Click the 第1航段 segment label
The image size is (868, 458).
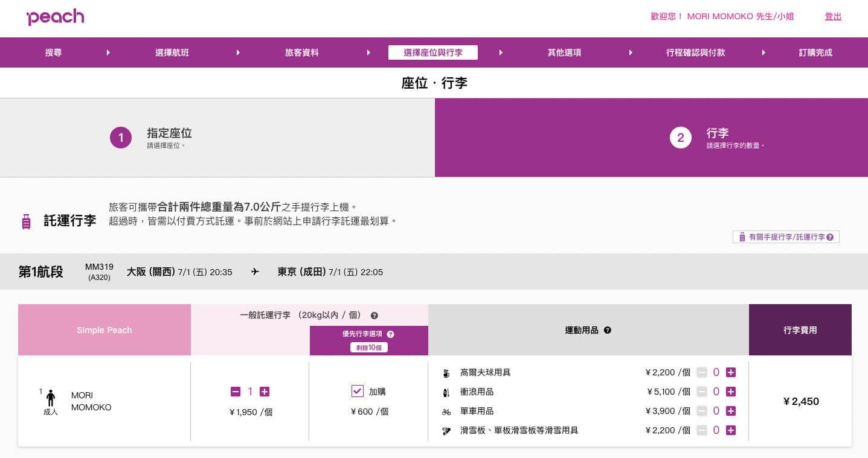(40, 272)
